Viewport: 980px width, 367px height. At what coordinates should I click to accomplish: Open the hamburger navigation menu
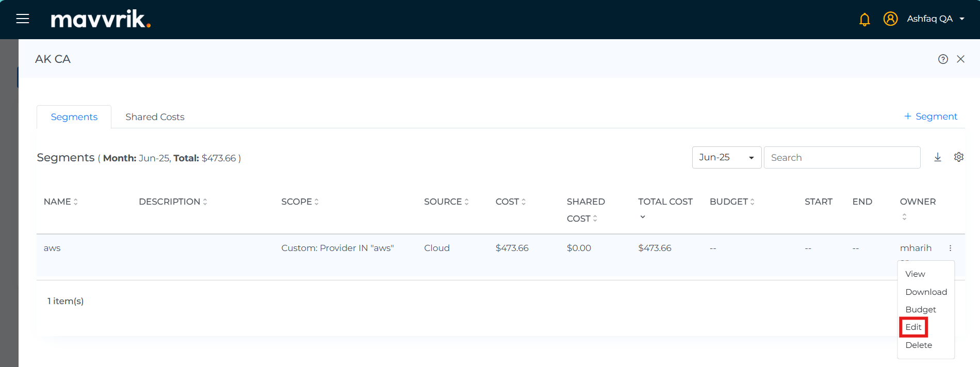tap(23, 19)
